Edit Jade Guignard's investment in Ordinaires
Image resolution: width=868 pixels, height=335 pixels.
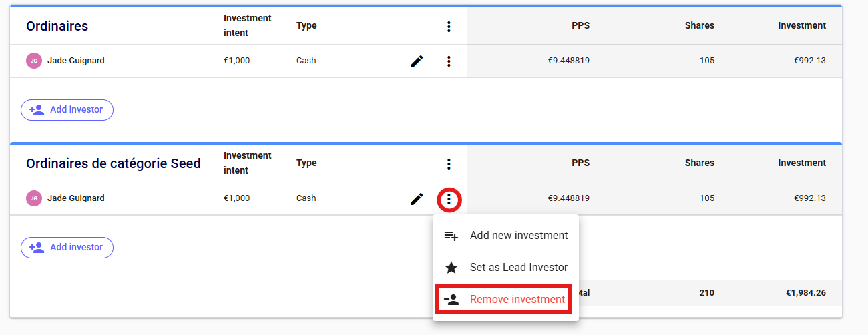click(x=417, y=61)
